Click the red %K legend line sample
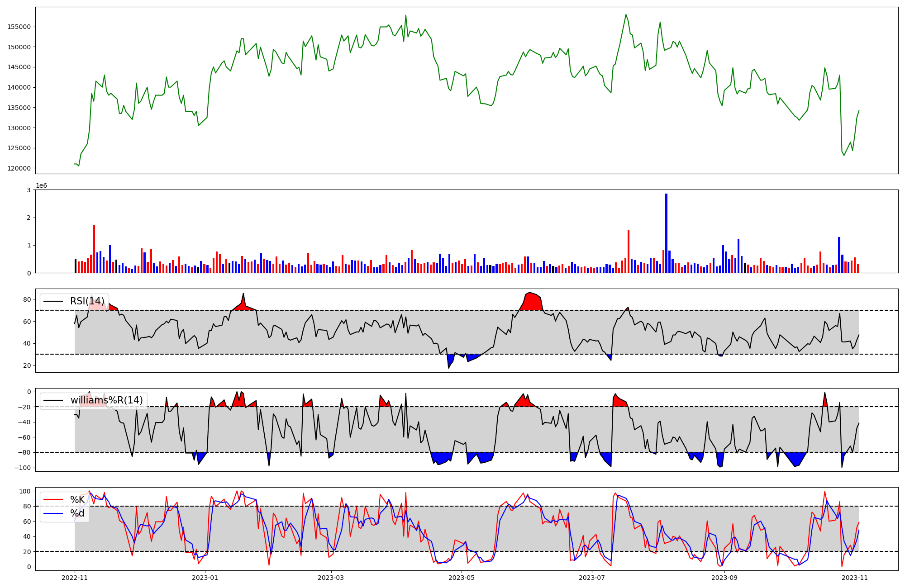Image resolution: width=905 pixels, height=588 pixels. (52, 500)
